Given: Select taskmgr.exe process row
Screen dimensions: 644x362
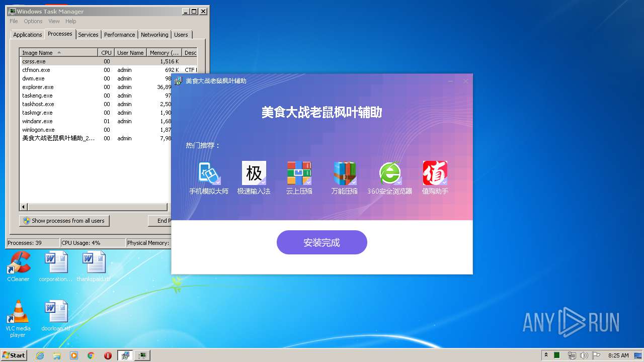Looking at the screenshot, I should point(96,113).
